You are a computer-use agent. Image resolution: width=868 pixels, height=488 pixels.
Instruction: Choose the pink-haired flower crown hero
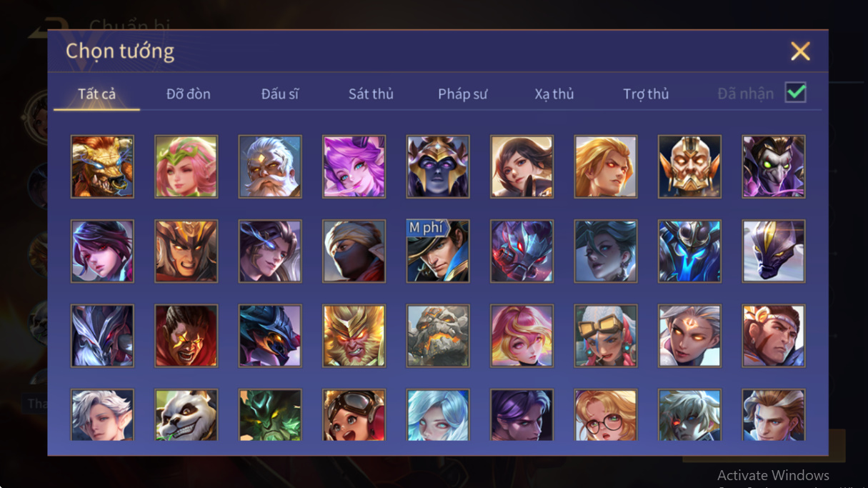click(186, 166)
